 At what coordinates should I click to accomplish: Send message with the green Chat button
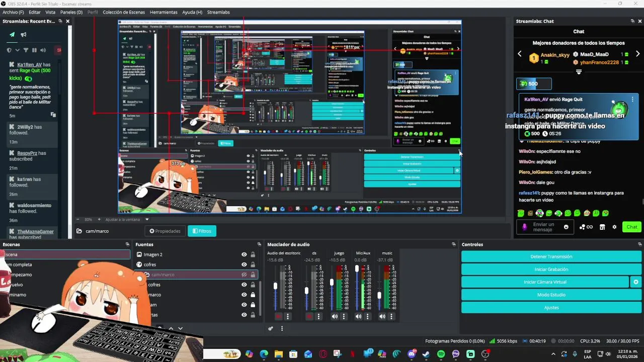pyautogui.click(x=632, y=227)
